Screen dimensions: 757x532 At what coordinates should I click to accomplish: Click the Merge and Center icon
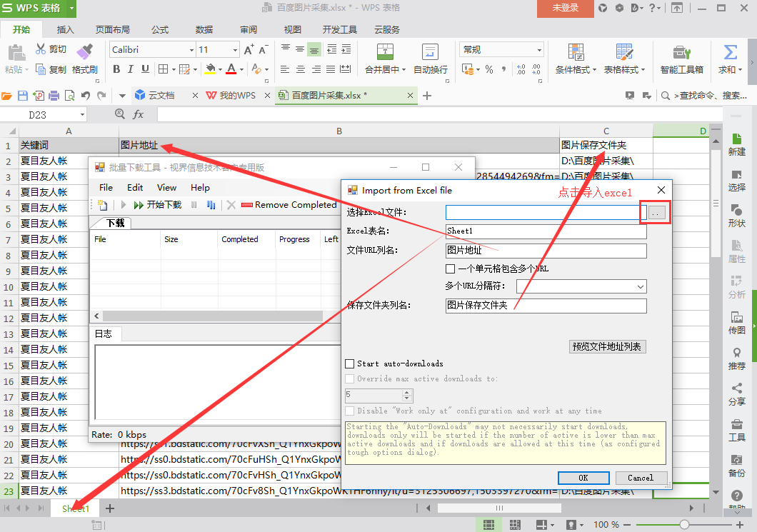[385, 51]
